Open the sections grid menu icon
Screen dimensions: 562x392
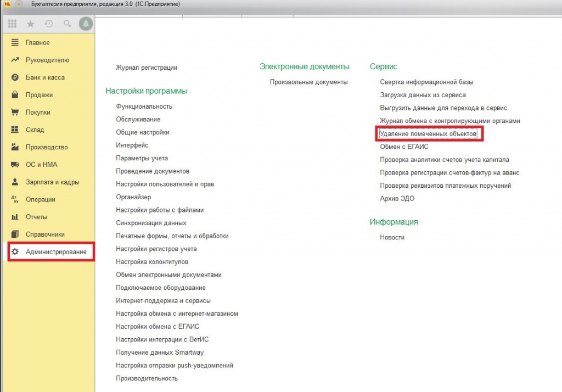click(12, 24)
